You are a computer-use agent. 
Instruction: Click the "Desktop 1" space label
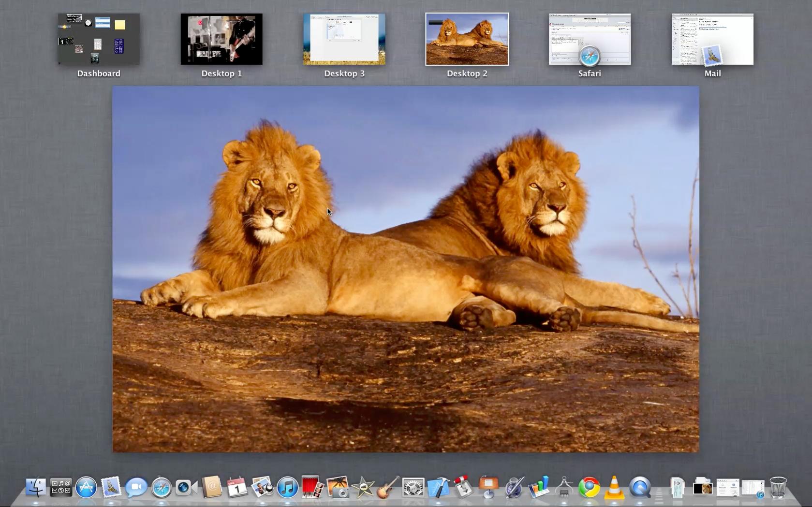point(221,73)
